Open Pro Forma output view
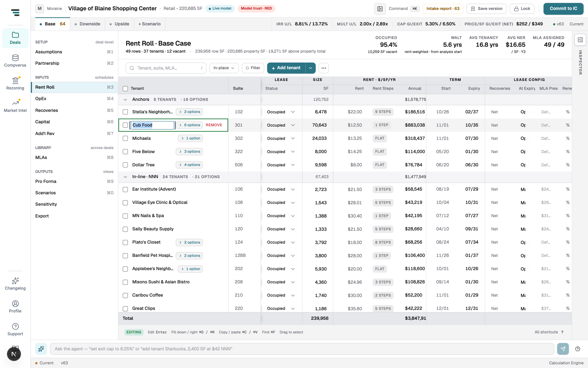588x368 pixels. point(74,181)
